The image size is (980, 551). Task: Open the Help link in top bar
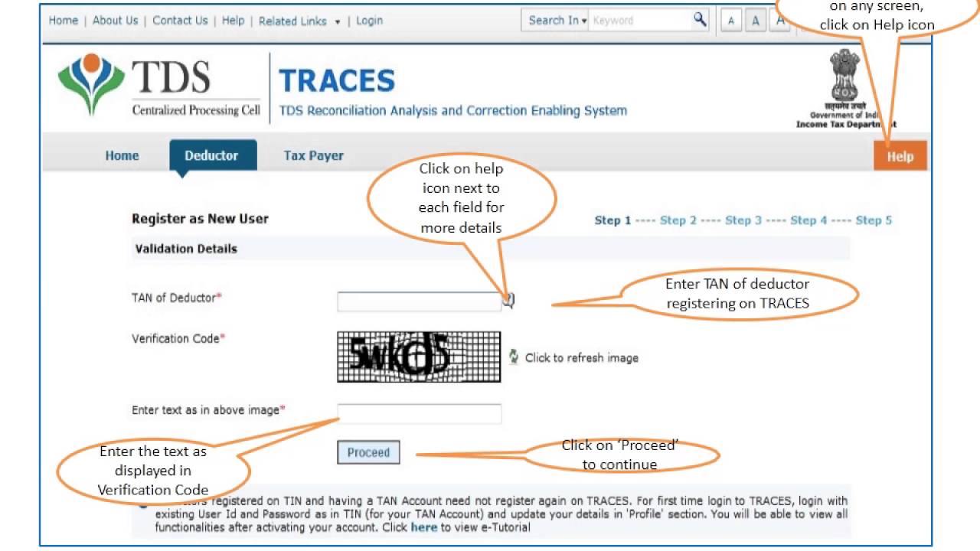coord(233,21)
